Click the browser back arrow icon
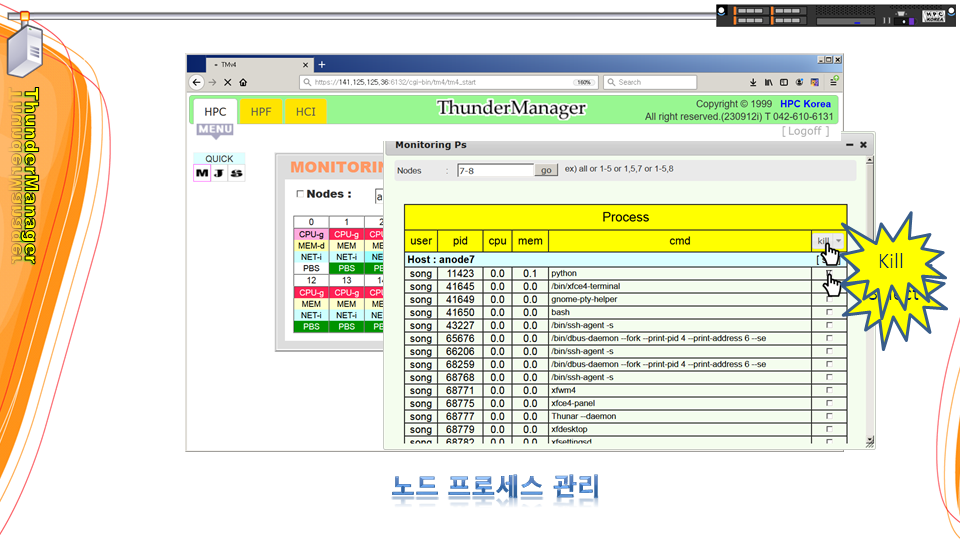 click(x=197, y=83)
